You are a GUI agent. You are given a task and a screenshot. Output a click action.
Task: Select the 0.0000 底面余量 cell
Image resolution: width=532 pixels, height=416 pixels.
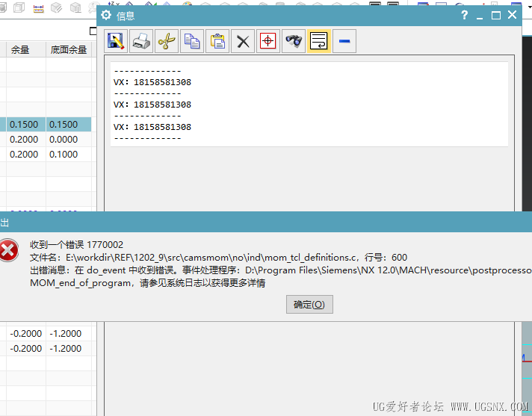[69, 140]
